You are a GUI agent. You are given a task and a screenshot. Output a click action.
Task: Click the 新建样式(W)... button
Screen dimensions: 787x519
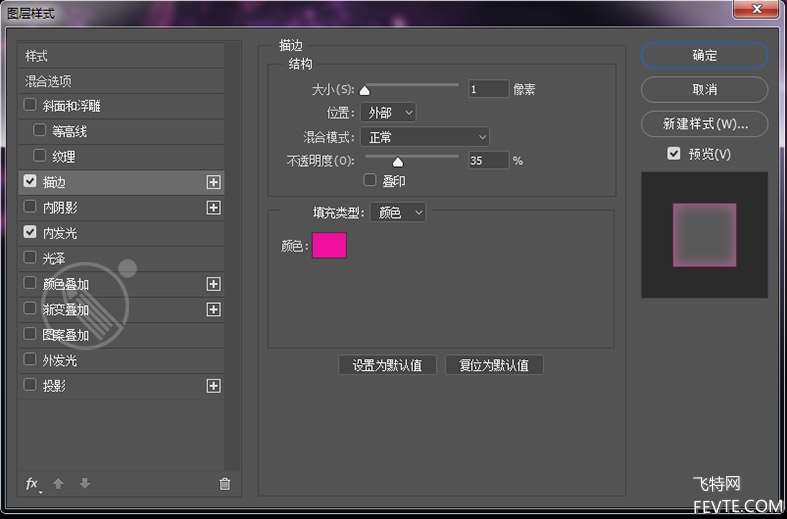click(704, 124)
